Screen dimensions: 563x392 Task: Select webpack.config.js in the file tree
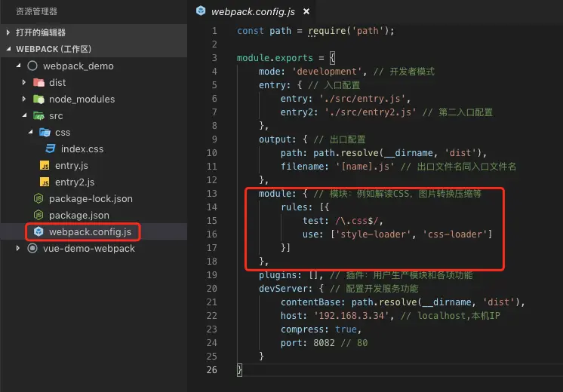(90, 231)
